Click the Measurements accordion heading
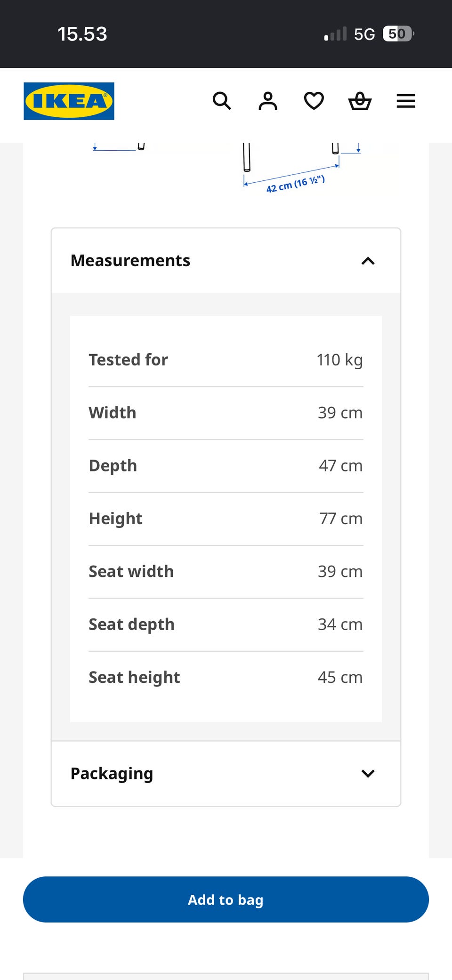Screen dimensions: 452x980 [130, 260]
